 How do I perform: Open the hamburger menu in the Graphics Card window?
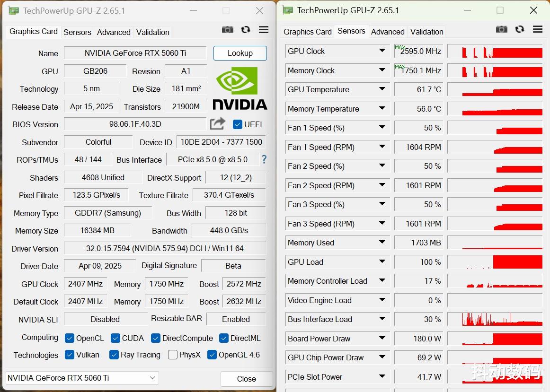(264, 30)
